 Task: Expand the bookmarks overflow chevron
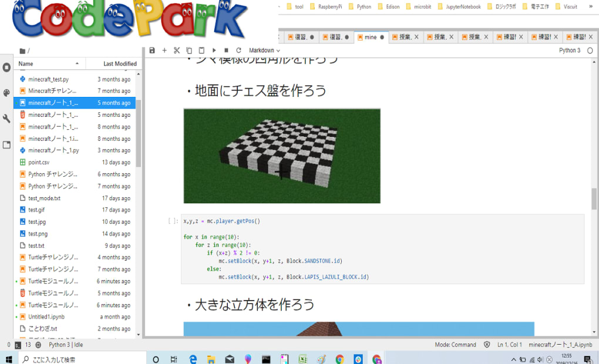(589, 7)
